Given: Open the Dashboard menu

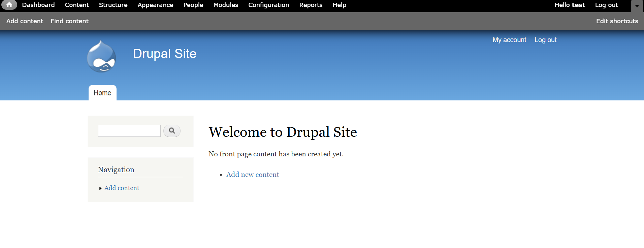Looking at the screenshot, I should click(38, 5).
